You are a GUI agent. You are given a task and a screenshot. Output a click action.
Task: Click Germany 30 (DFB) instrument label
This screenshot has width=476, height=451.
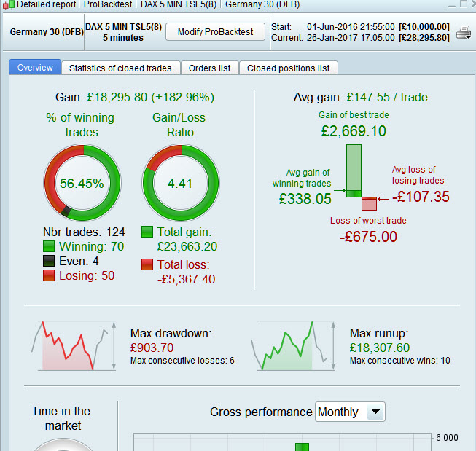[47, 32]
